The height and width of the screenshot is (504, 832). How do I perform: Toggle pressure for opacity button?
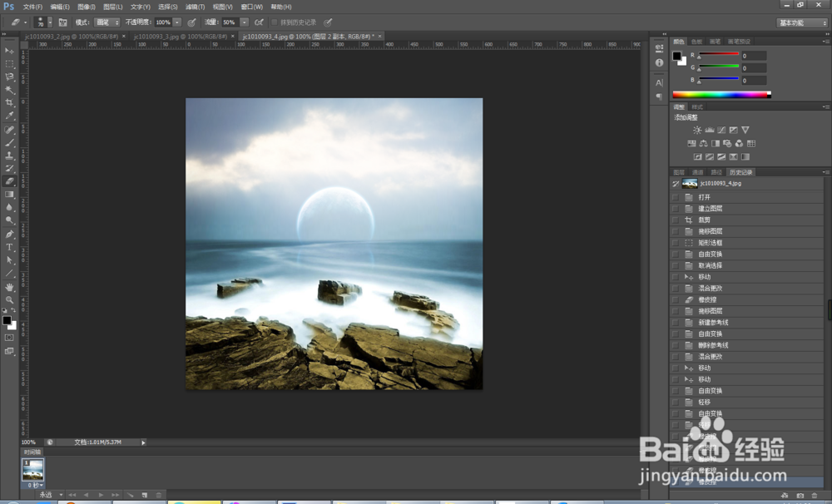191,22
